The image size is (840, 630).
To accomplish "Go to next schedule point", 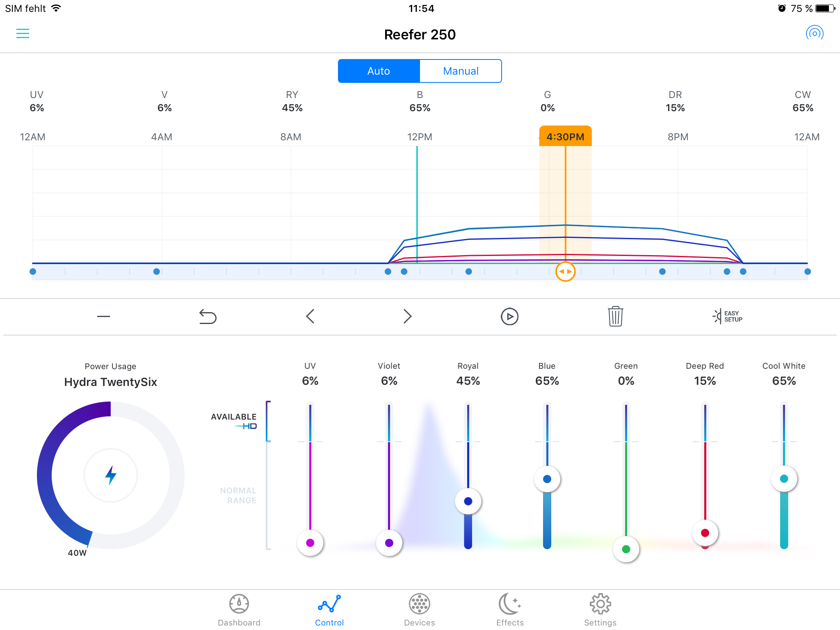I will 407,317.
